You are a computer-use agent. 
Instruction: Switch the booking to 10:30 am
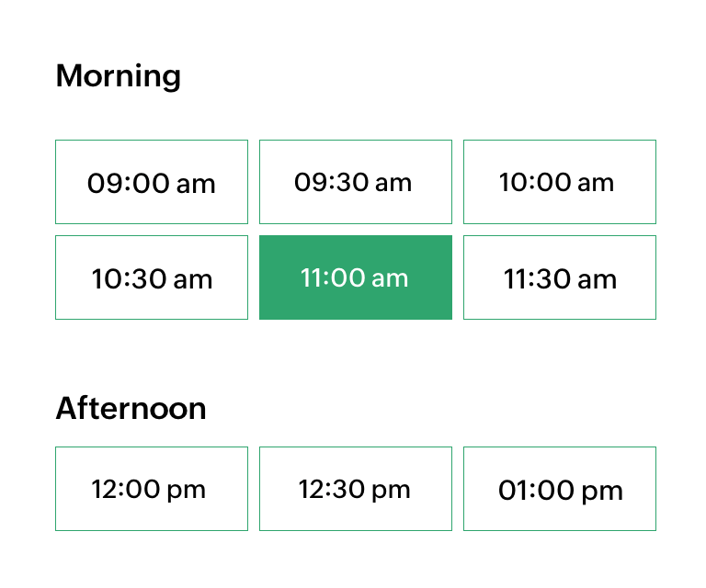coord(152,277)
